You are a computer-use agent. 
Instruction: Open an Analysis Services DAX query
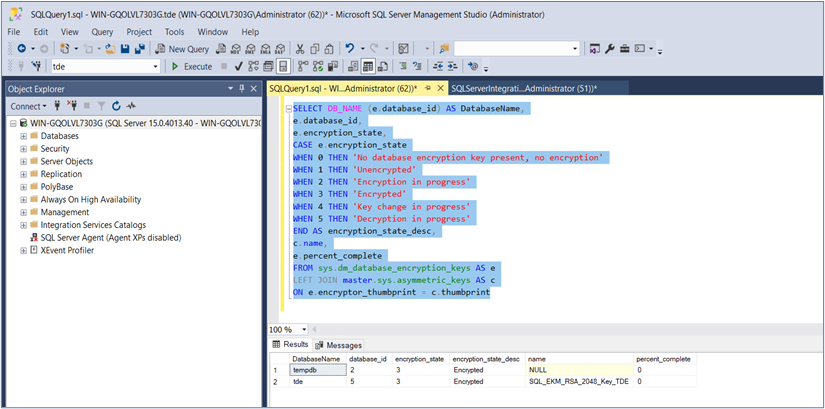(281, 49)
